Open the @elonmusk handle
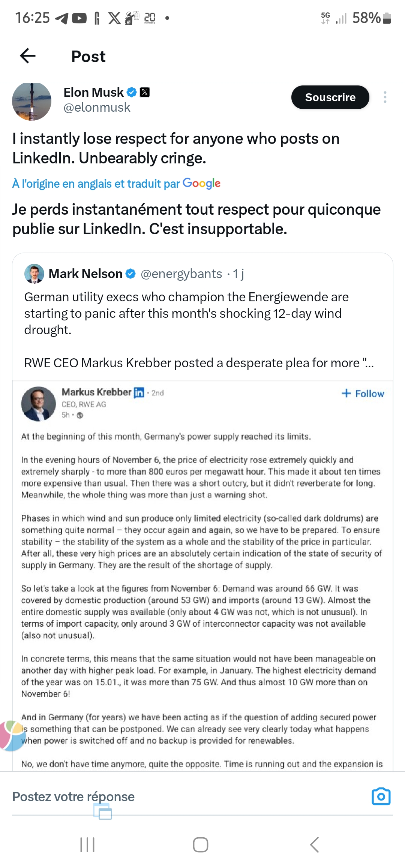This screenshot has width=405, height=868. [x=97, y=108]
